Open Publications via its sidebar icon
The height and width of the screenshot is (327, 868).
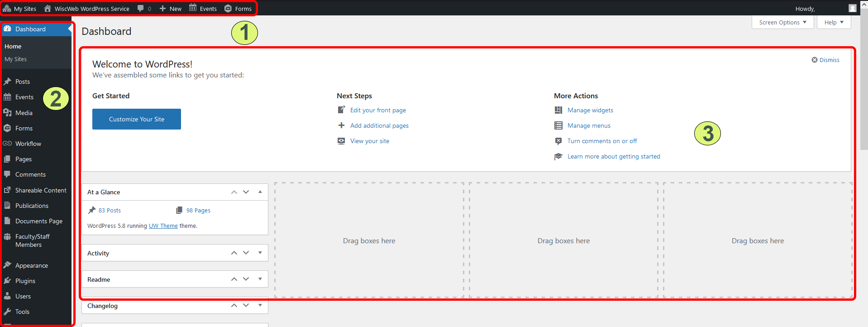[7, 206]
